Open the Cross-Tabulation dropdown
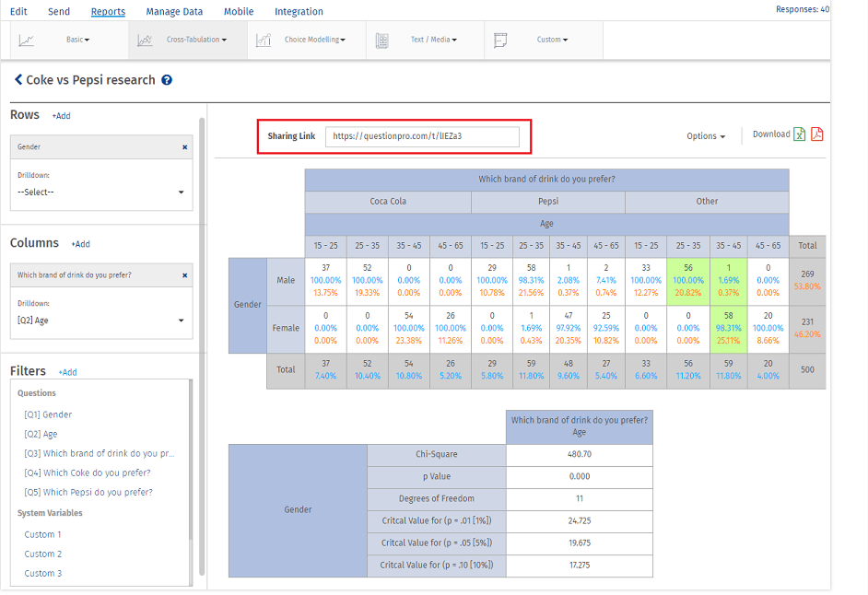868x595 pixels. pyautogui.click(x=196, y=40)
